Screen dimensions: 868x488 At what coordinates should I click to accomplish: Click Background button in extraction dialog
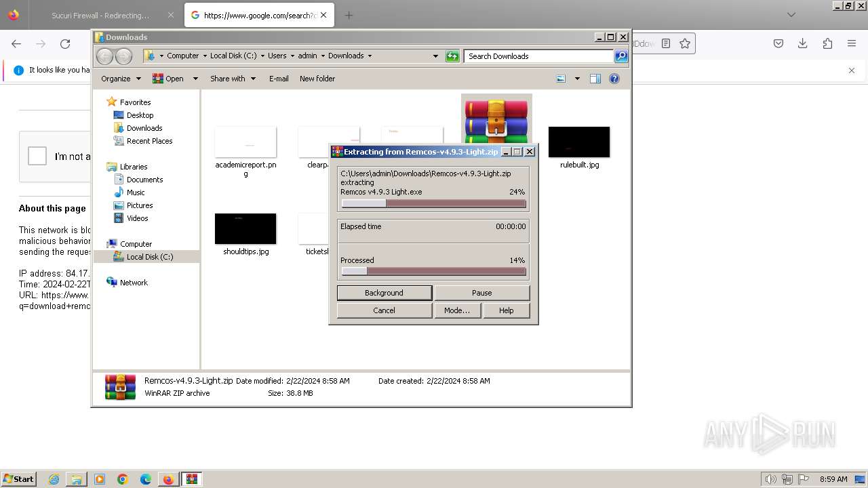click(384, 293)
